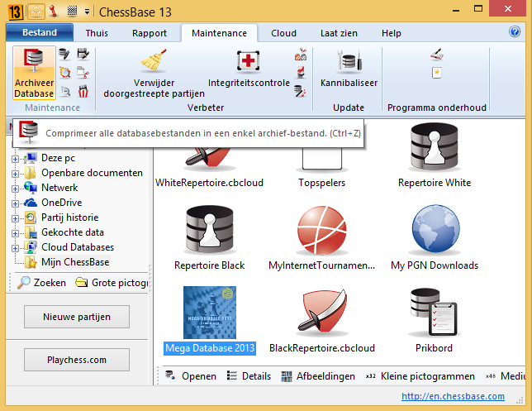Screen dimensions: 532x411
Task: Click Openen in the bottom toolbar
Action: [191, 376]
